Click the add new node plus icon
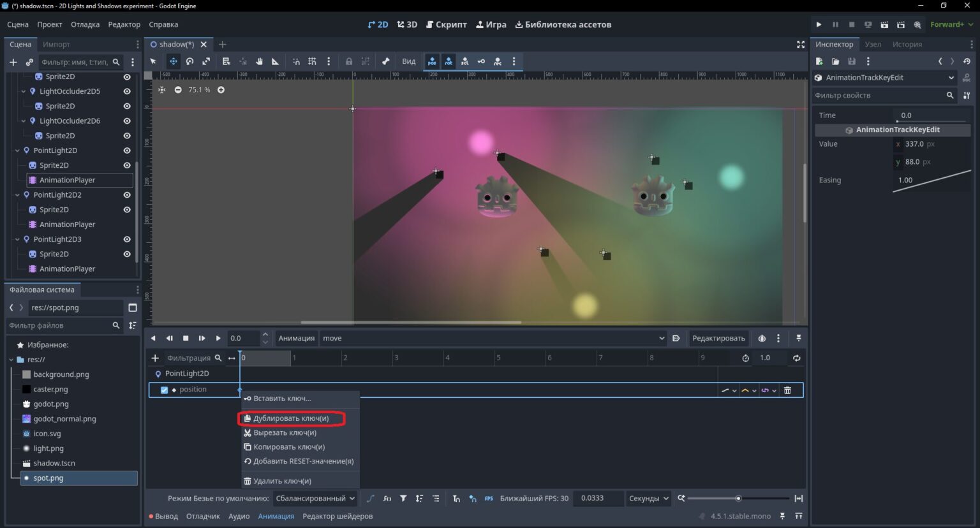The height and width of the screenshot is (528, 980). click(x=13, y=62)
